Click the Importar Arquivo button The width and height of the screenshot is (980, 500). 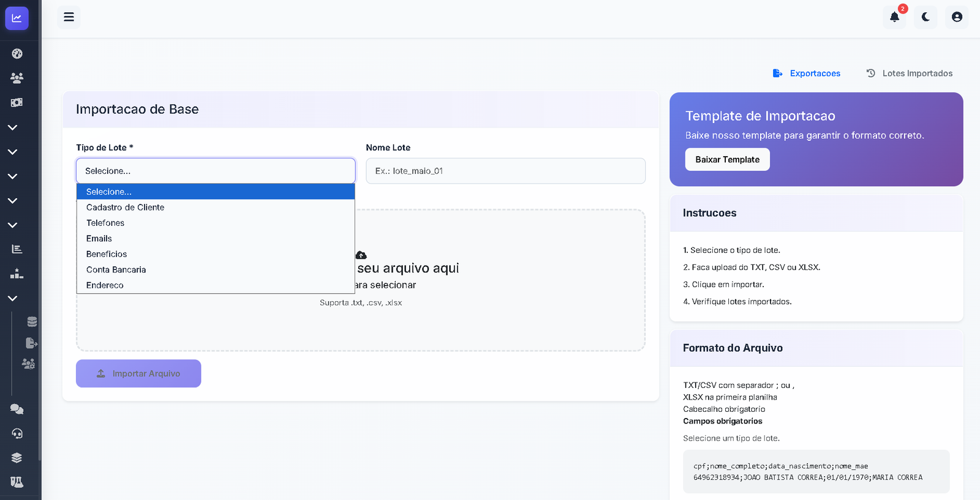point(138,373)
